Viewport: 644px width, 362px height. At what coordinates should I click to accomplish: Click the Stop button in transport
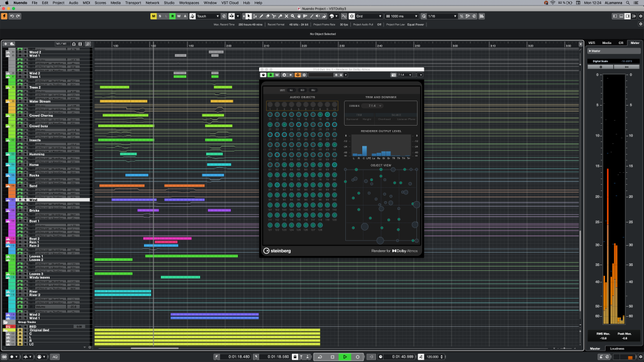[x=332, y=357]
